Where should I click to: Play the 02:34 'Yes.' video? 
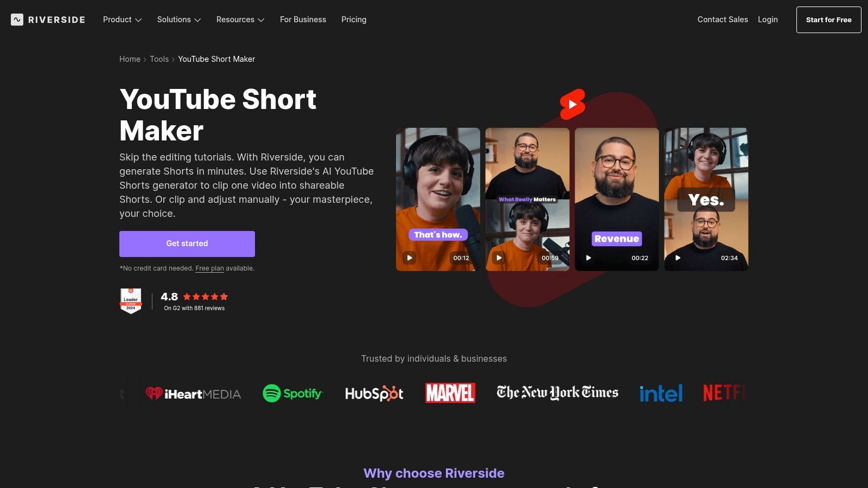(678, 258)
